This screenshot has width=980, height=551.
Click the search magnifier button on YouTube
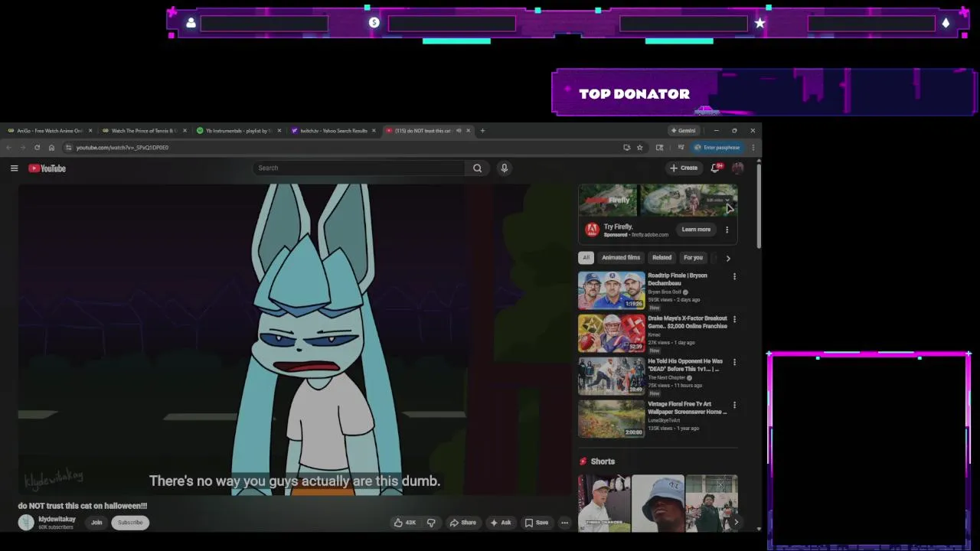pos(477,168)
